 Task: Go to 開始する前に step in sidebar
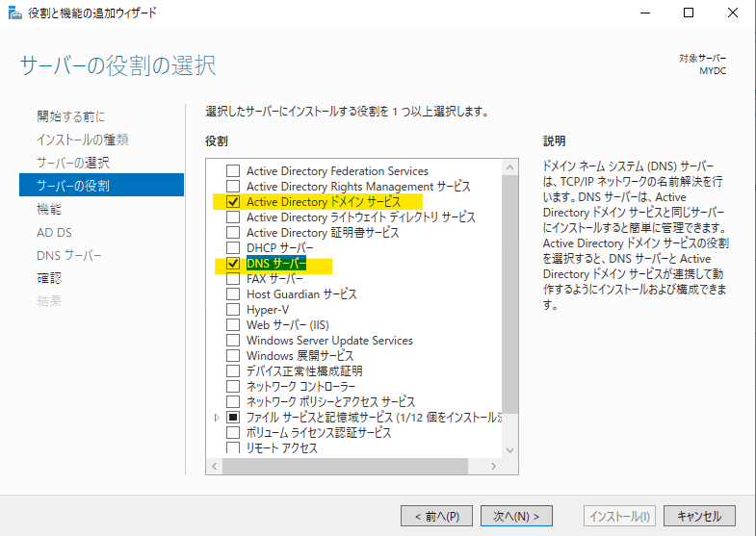(x=71, y=116)
